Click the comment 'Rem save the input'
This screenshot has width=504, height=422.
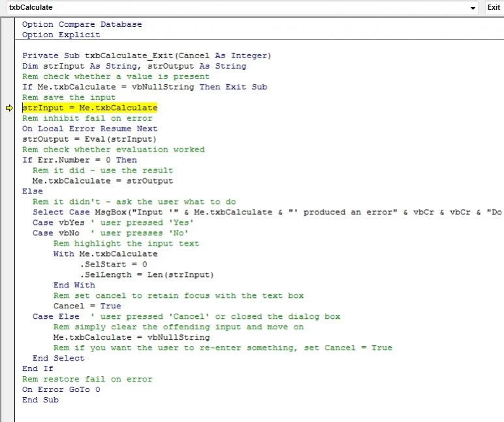69,97
